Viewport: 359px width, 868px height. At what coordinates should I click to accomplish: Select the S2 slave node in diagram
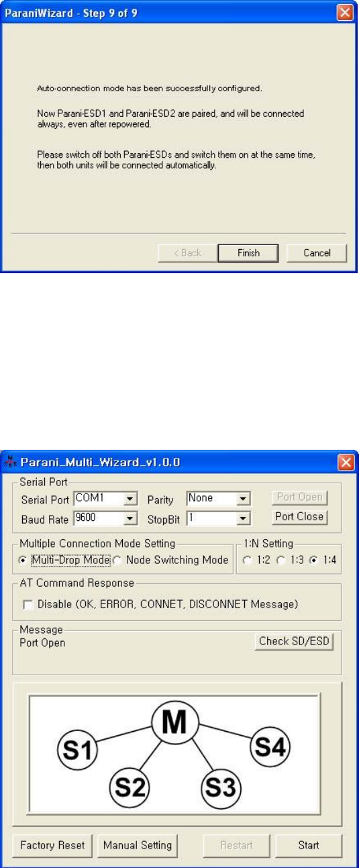coord(130,783)
